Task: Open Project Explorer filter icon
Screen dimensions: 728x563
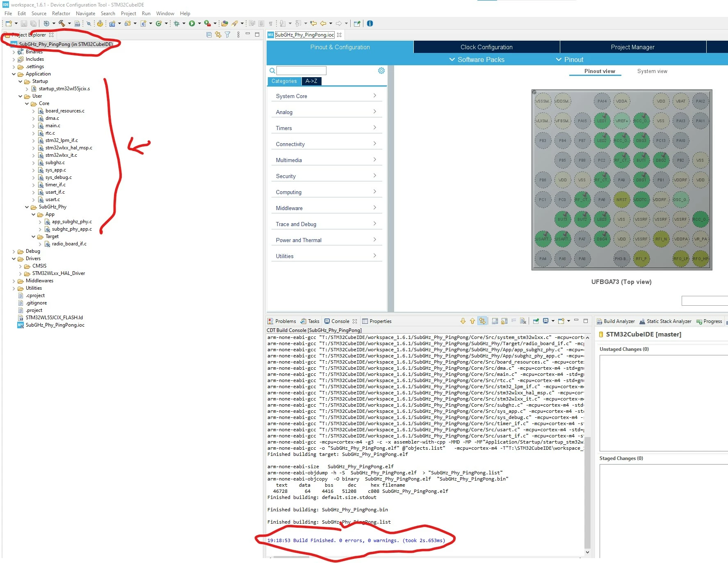Action: (228, 35)
